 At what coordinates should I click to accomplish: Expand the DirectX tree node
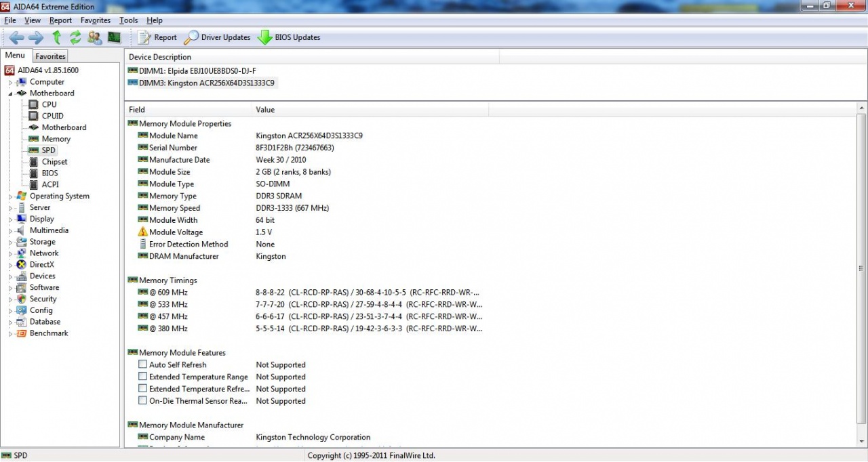click(10, 265)
